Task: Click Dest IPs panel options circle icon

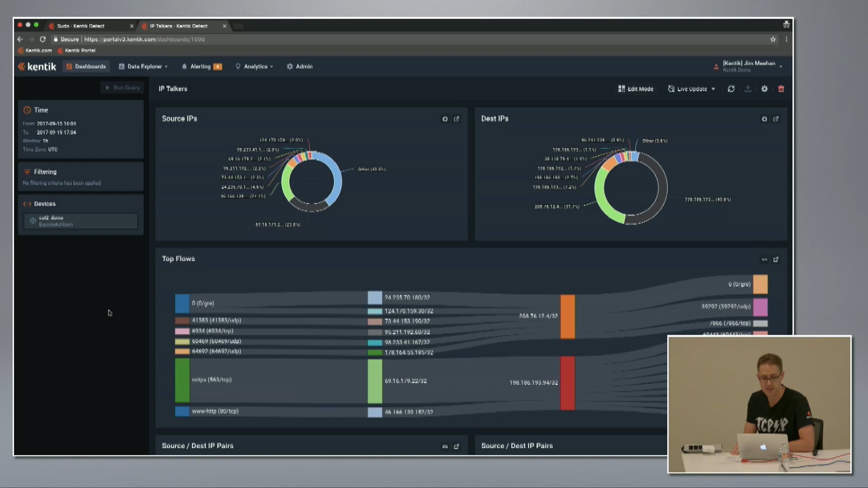Action: (x=764, y=119)
